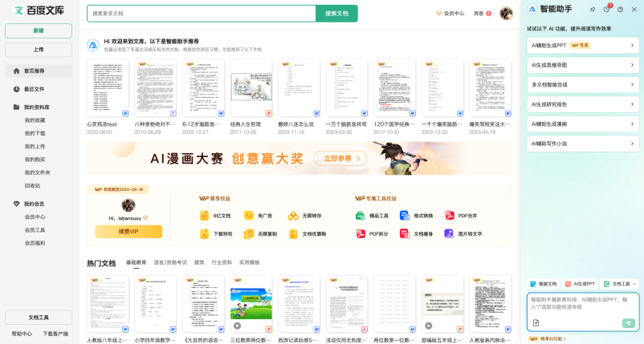This screenshot has height=344, width=644.
Task: Click the send message arrow button
Action: point(629,323)
